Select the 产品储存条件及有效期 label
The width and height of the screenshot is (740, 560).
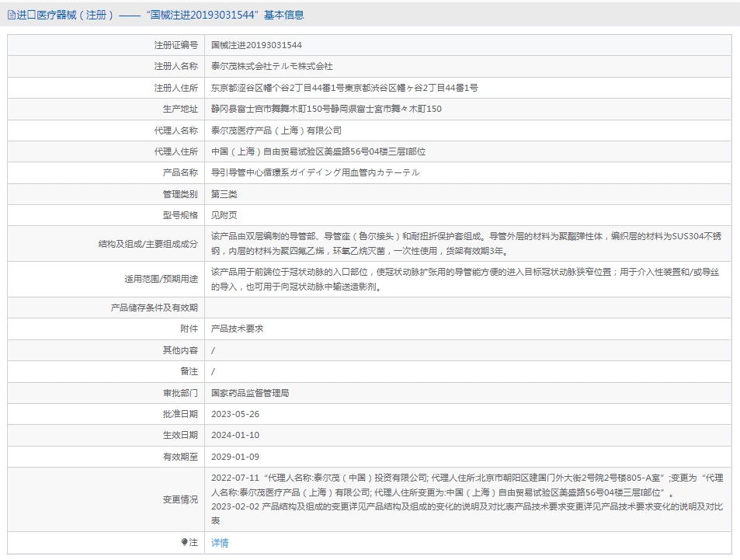point(155,308)
